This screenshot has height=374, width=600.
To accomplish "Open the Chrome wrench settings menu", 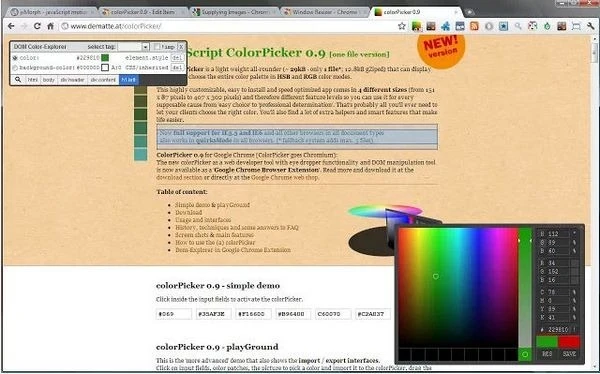I will click(x=590, y=26).
